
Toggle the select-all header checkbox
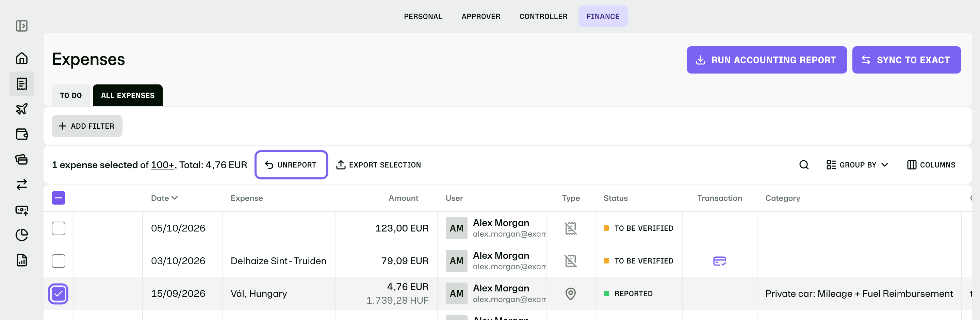pos(59,198)
